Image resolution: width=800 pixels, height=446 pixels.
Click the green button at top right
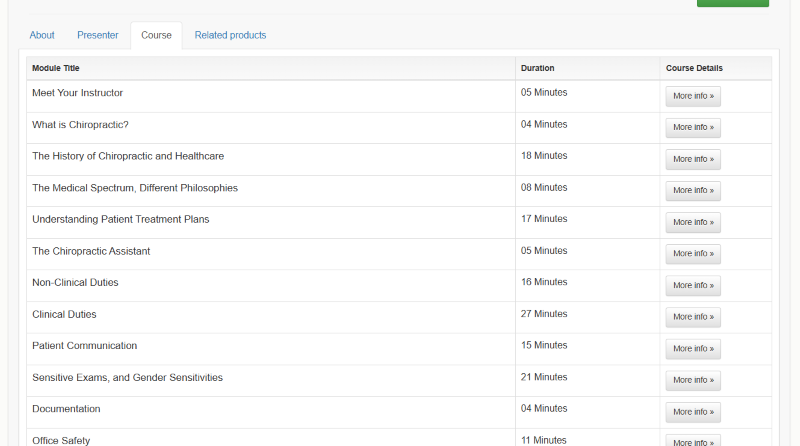click(732, 3)
